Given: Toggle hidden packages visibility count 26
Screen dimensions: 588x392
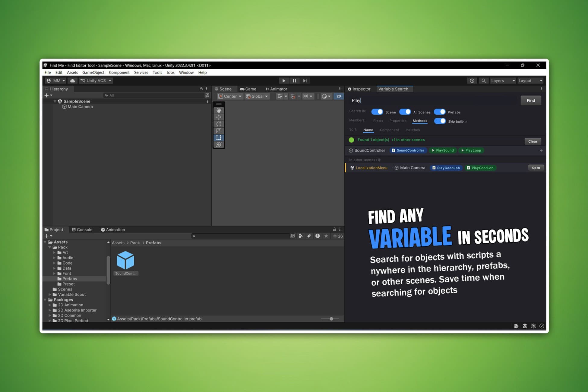Looking at the screenshot, I should coord(338,236).
